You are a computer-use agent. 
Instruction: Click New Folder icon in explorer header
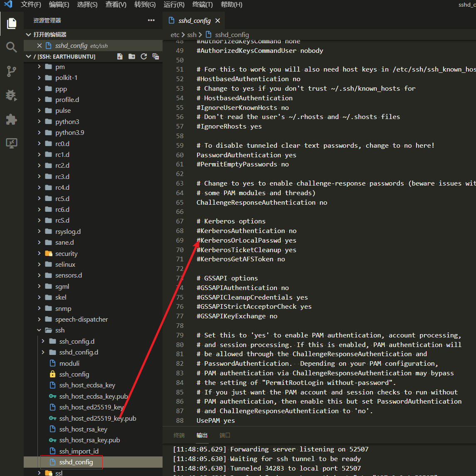tap(132, 57)
